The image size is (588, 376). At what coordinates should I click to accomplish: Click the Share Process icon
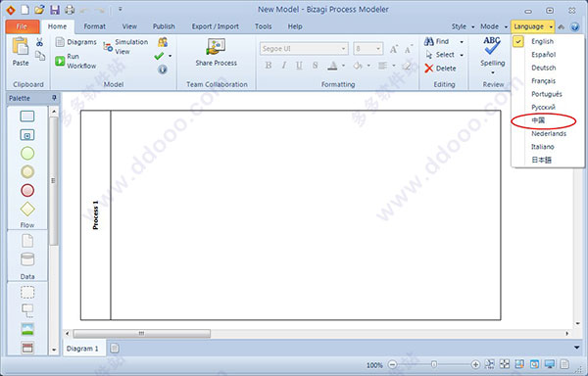[x=216, y=46]
